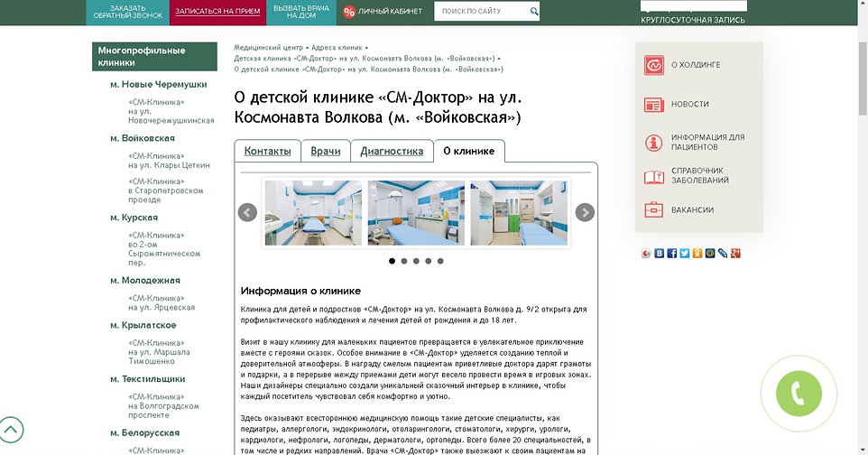Click м. Войковская in sidebar
This screenshot has height=455, width=868.
pos(143,138)
